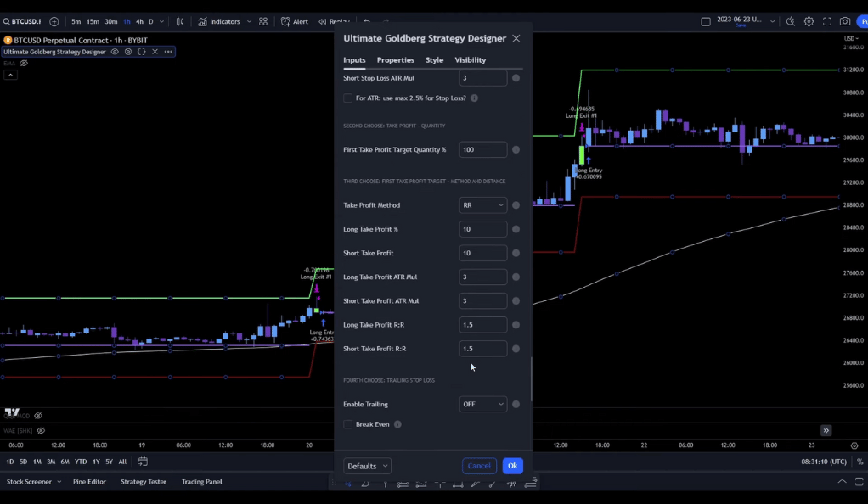Viewport: 868px width, 504px height.
Task: Change the USD currency selector
Action: coord(851,38)
